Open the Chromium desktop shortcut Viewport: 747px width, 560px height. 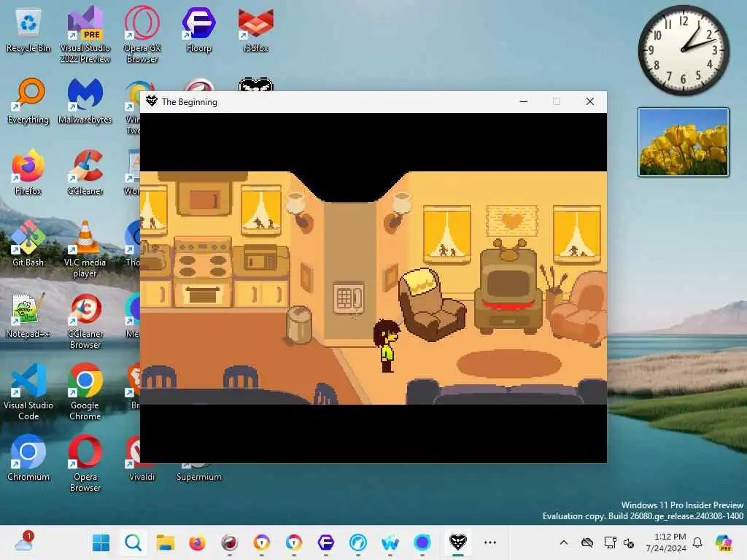tap(28, 459)
